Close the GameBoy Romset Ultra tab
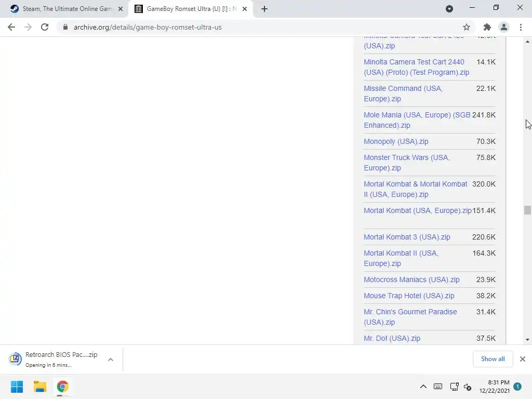Image resolution: width=532 pixels, height=399 pixels. [x=245, y=9]
